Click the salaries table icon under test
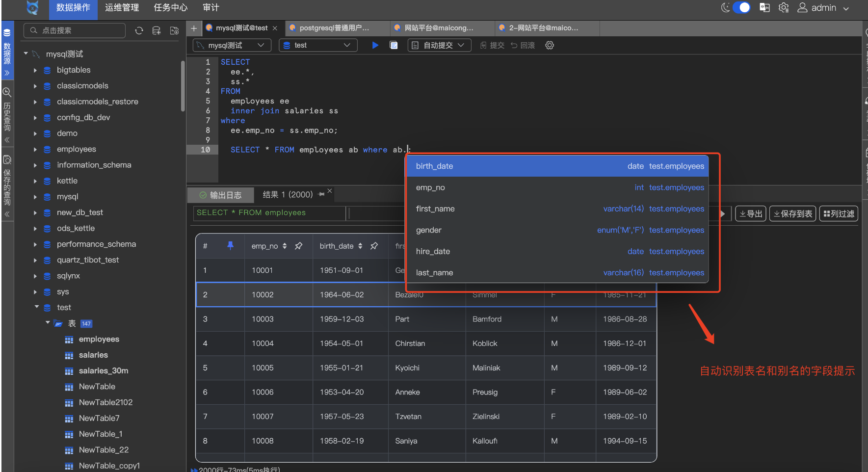Screen dimensions: 868x472 69,355
